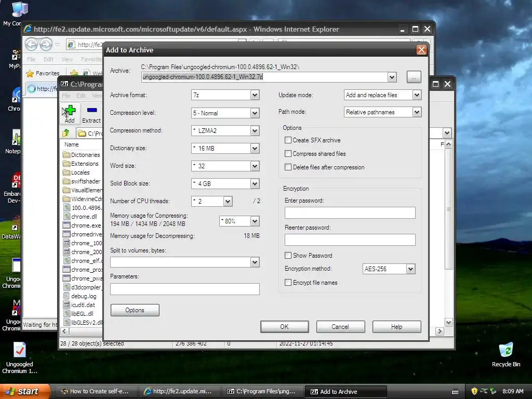Click the browse ... button for archive
Image resolution: width=532 pixels, height=399 pixels.
(414, 77)
